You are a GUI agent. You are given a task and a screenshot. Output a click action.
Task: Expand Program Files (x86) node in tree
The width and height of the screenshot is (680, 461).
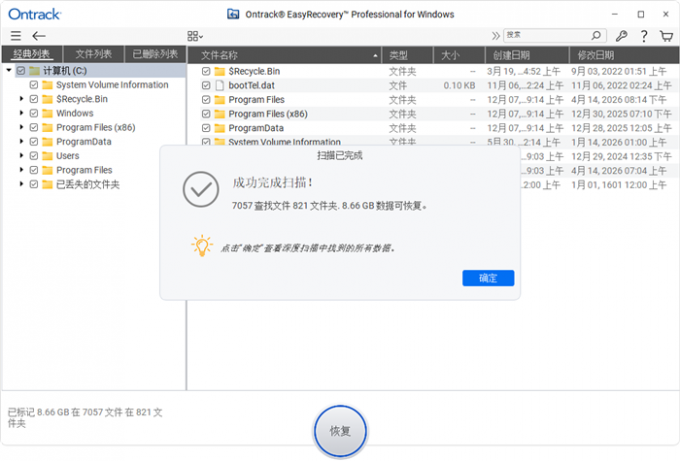tap(21, 128)
